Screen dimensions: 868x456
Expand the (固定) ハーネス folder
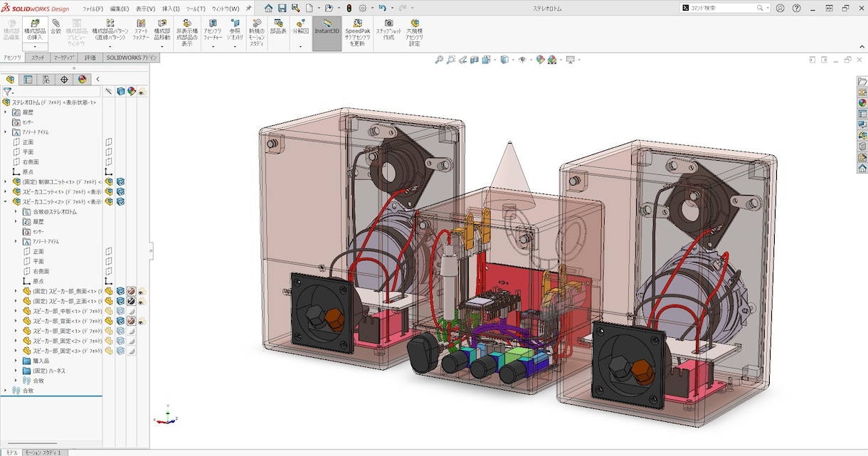coord(16,371)
